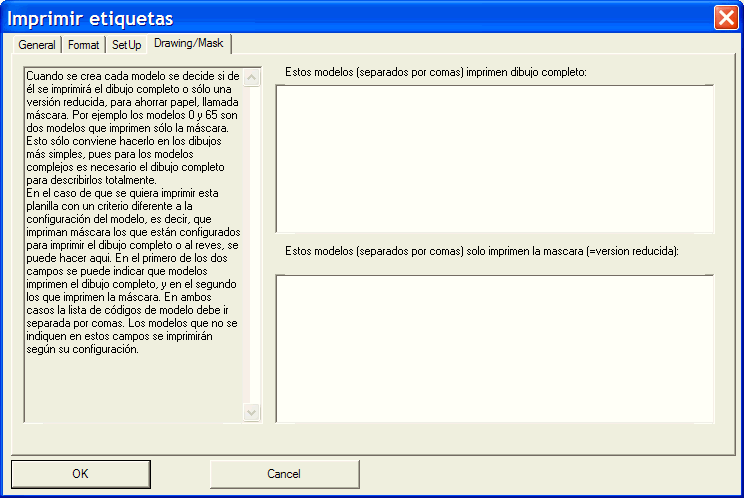The width and height of the screenshot is (744, 498).
Task: Select the SetUp tab
Action: click(x=126, y=46)
